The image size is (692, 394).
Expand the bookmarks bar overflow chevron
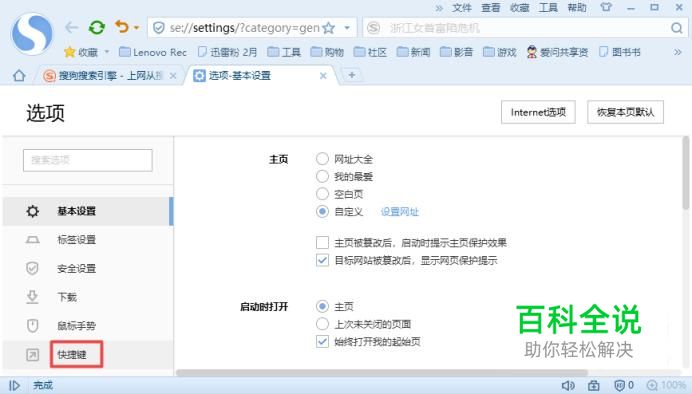[677, 53]
